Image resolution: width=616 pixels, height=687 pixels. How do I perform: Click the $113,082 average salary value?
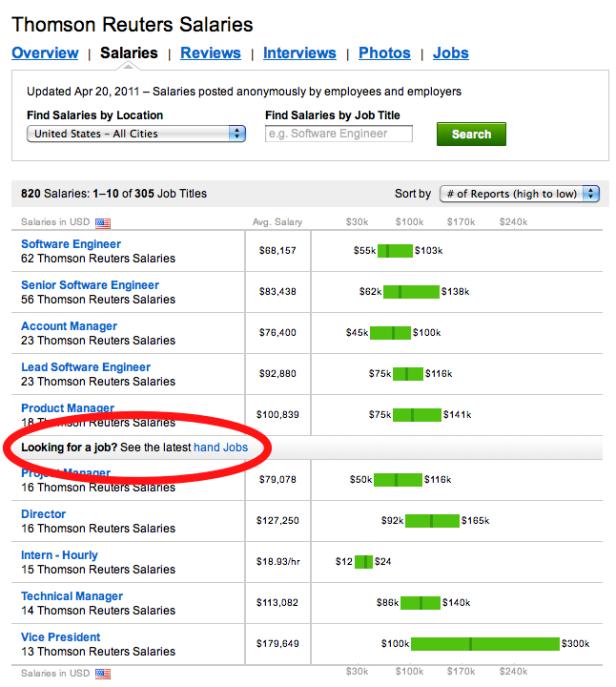277,603
